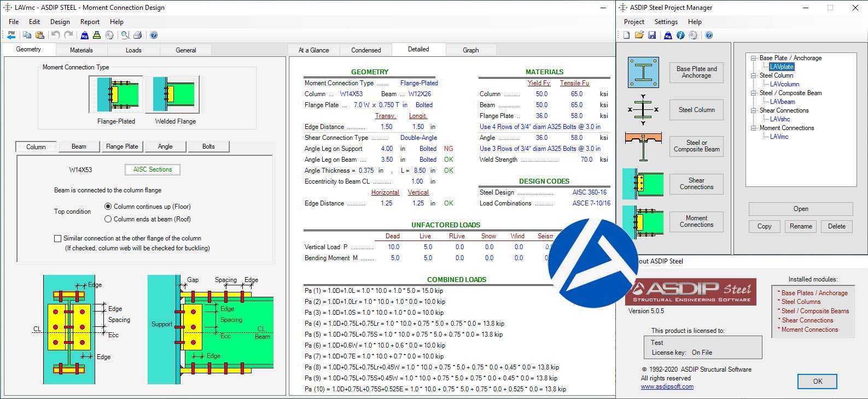Select the Welded Flange connection type image

175,95
